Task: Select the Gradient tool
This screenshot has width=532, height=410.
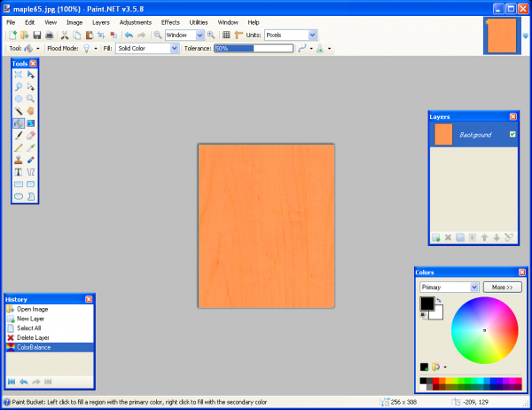Action: point(30,123)
